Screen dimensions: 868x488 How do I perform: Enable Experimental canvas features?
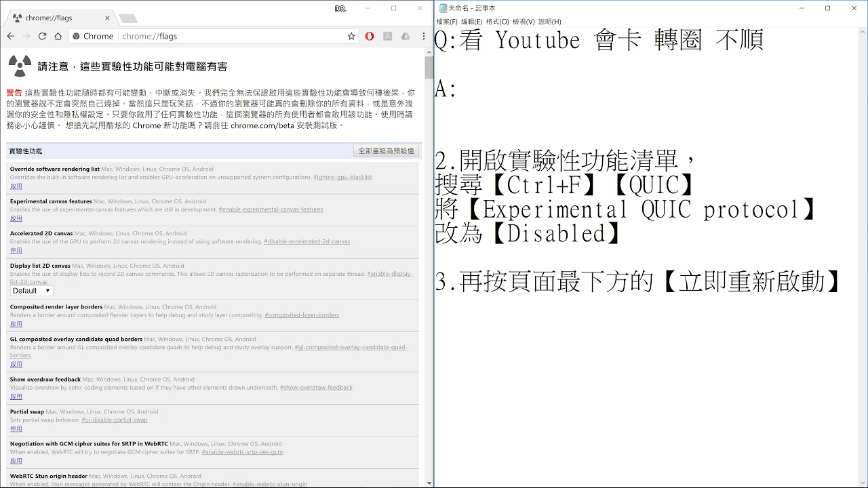[16, 218]
